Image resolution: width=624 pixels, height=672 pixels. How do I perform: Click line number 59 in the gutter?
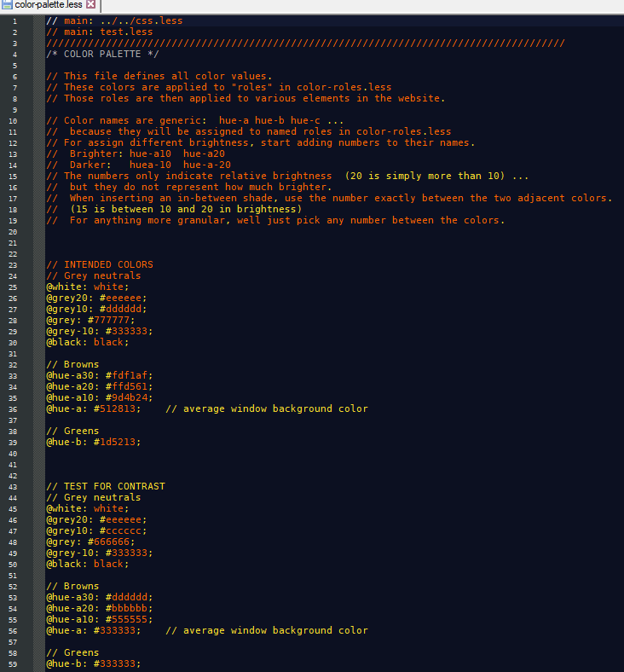[x=15, y=663]
